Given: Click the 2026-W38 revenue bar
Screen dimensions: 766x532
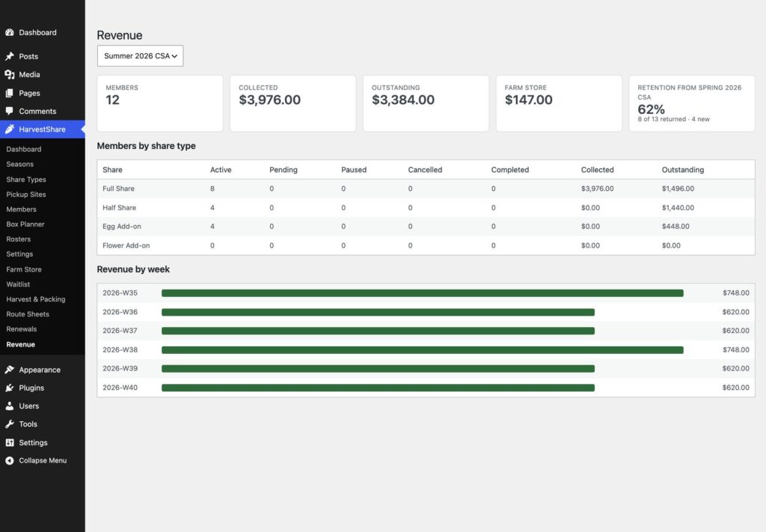Looking at the screenshot, I should (x=423, y=349).
